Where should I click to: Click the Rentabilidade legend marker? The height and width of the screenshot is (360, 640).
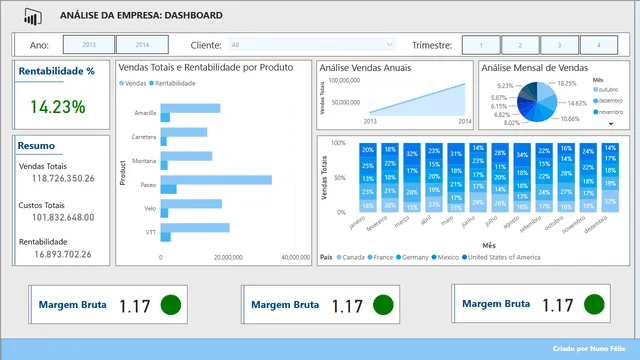151,83
